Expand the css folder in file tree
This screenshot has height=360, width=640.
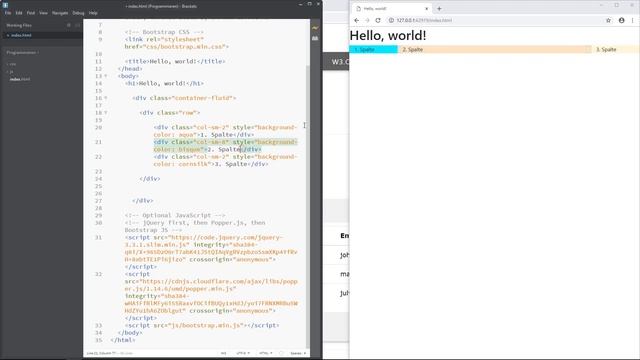12,64
